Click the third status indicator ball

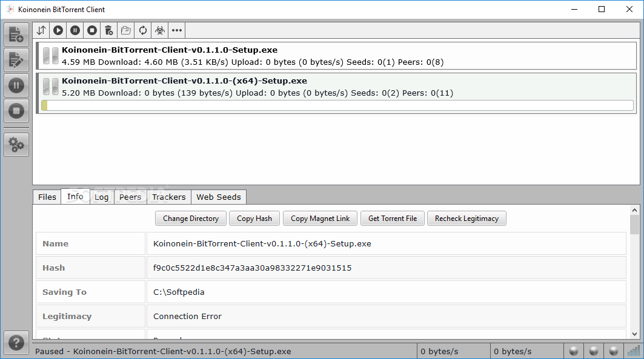pos(614,351)
